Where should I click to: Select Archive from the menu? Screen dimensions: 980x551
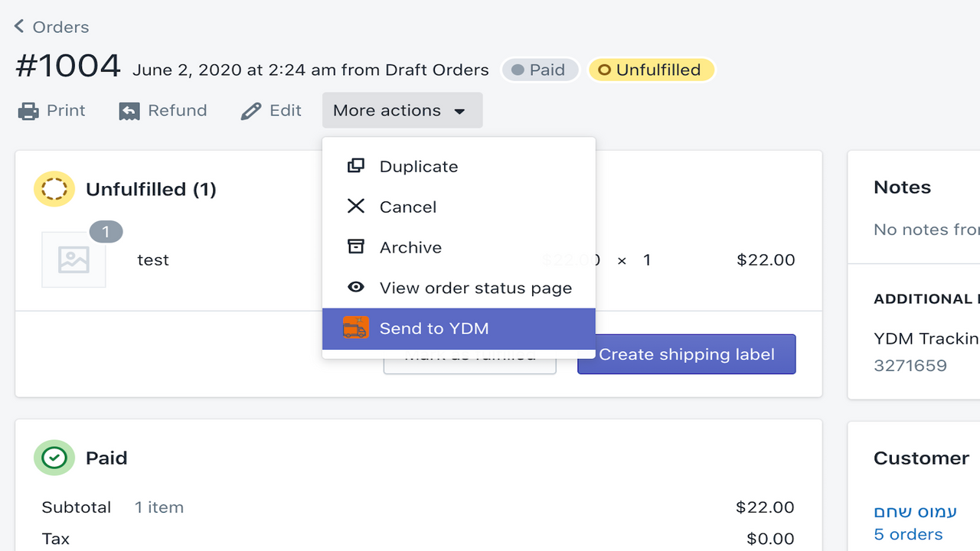click(459, 247)
